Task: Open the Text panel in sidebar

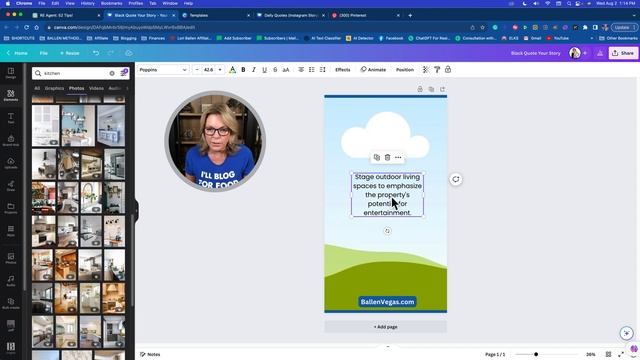Action: (x=11, y=118)
